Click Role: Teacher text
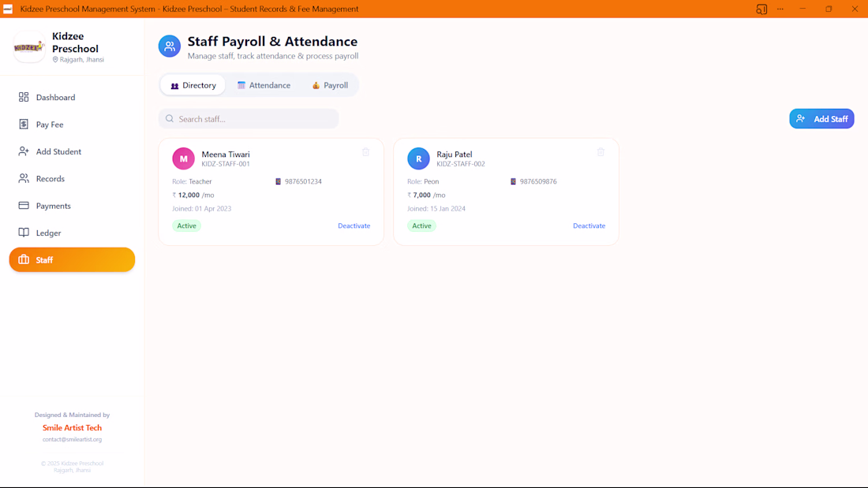The width and height of the screenshot is (868, 488). [x=192, y=181]
